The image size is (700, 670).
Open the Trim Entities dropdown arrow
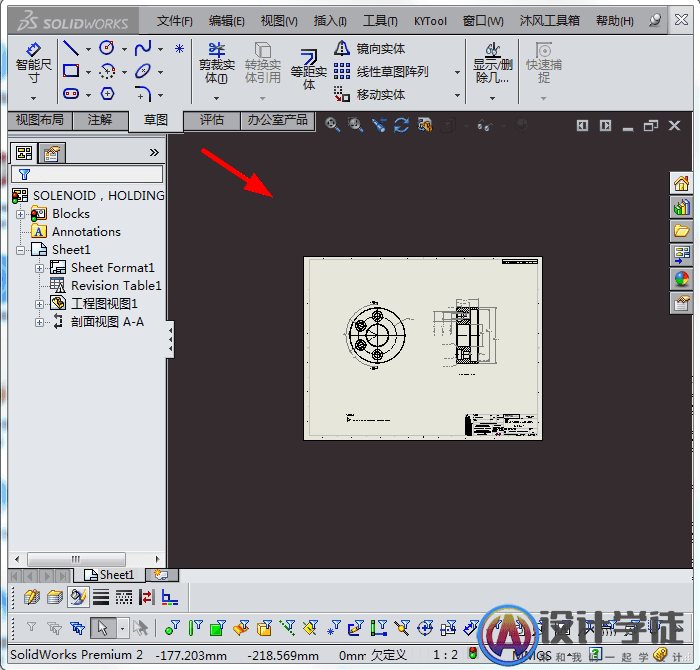coord(217,98)
